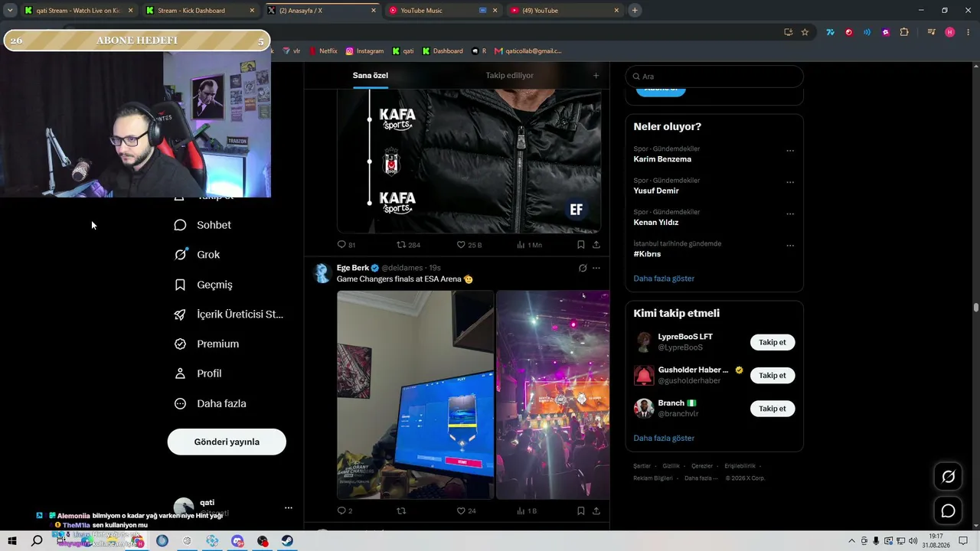Follow Gusholder Haber with Takip et

coord(773,375)
